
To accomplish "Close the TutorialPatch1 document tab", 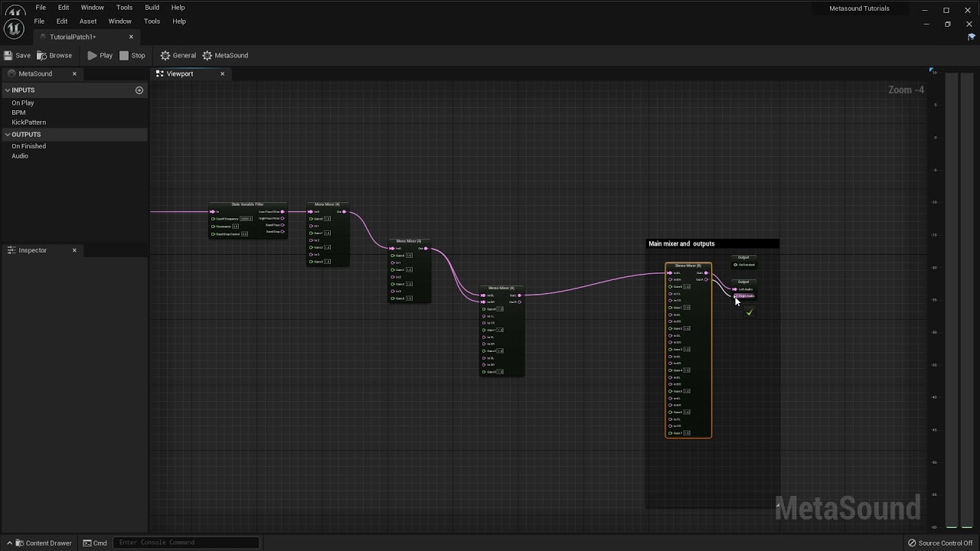I will coord(131,37).
